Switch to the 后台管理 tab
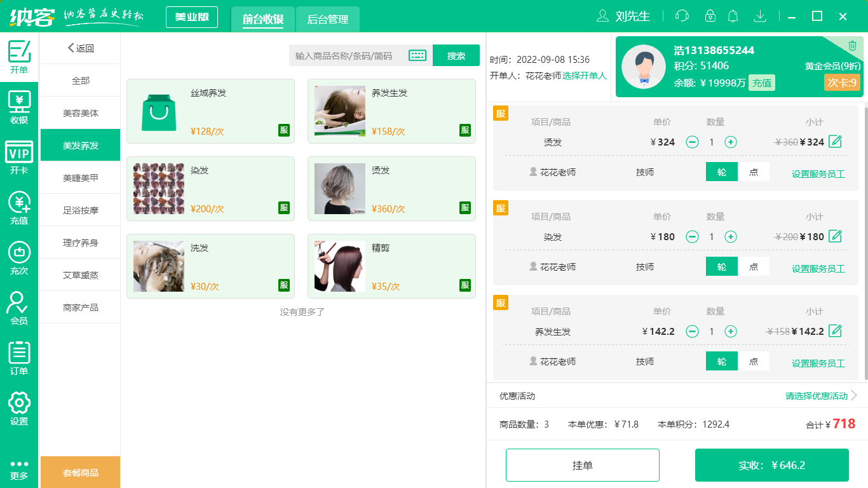 328,19
